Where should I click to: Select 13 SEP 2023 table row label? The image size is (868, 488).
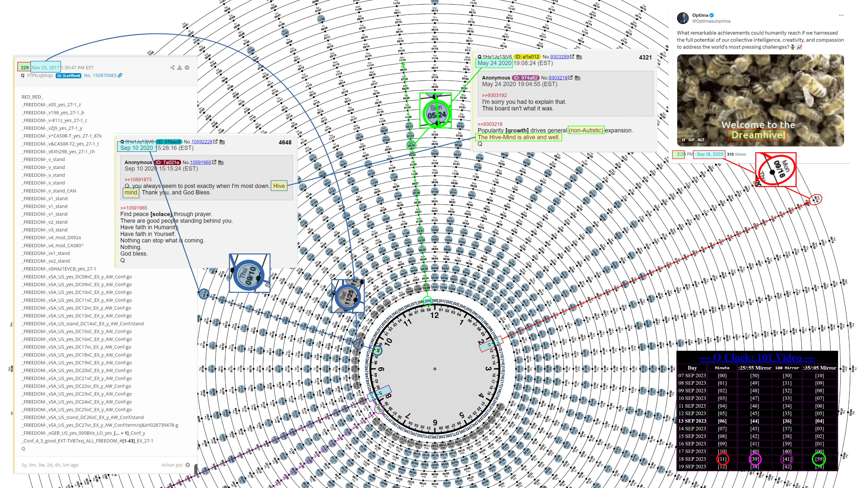(692, 421)
